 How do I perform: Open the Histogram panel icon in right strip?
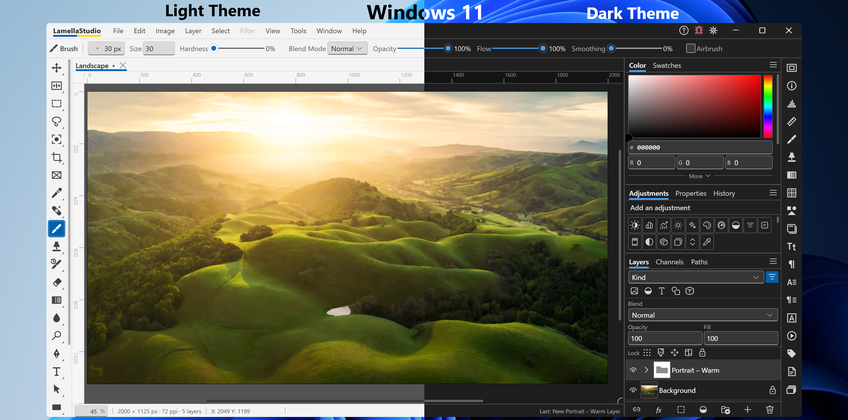click(x=792, y=104)
